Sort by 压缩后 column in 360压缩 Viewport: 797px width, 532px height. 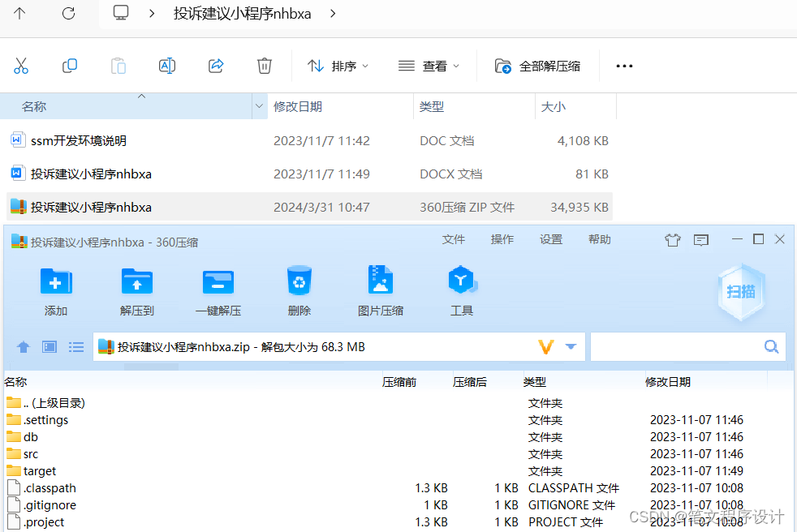(470, 382)
